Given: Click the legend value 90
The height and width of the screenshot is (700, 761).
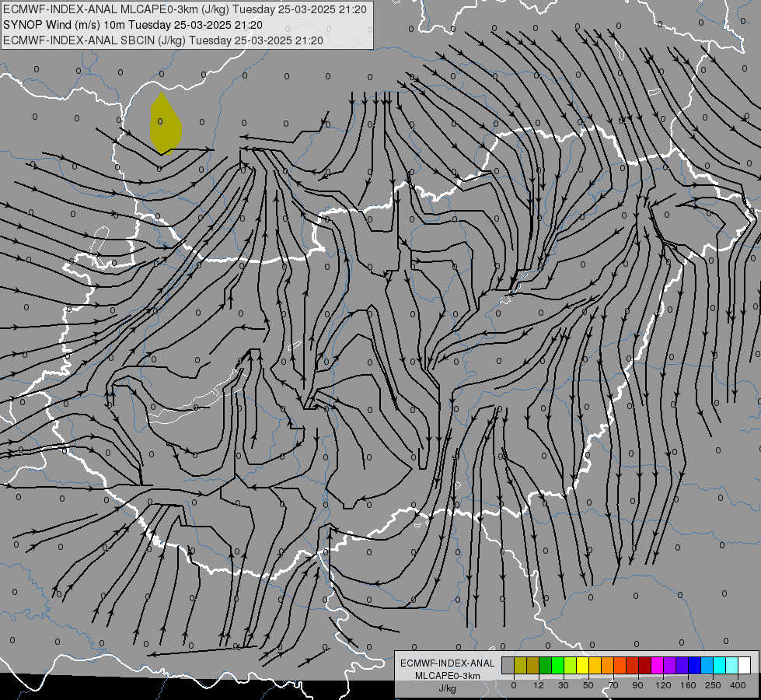Looking at the screenshot, I should pos(637,685).
